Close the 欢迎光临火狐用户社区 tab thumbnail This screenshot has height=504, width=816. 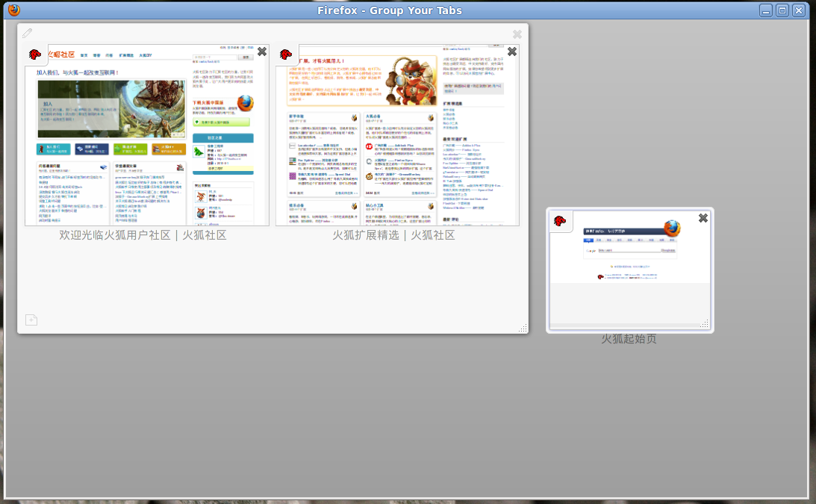click(x=262, y=52)
